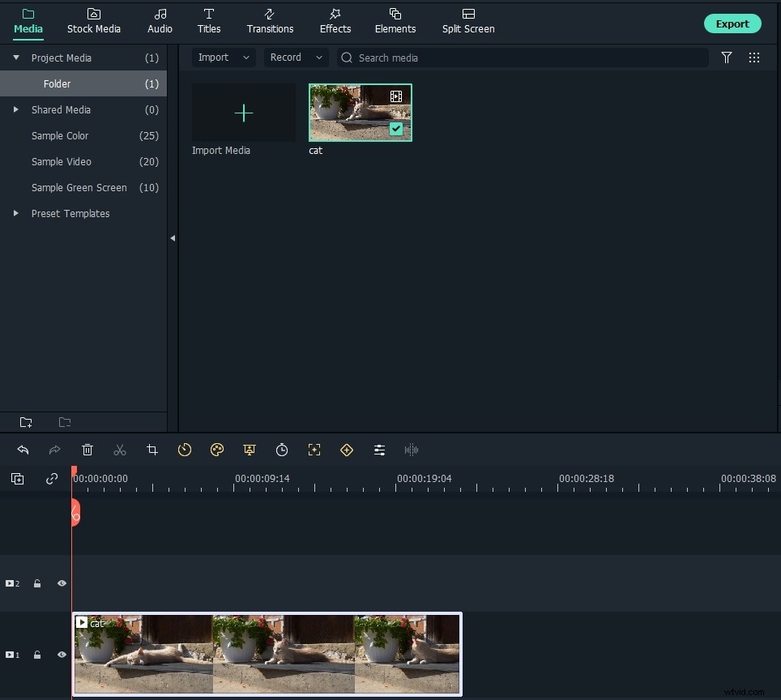Hide track 2 using the eye icon

tap(62, 583)
